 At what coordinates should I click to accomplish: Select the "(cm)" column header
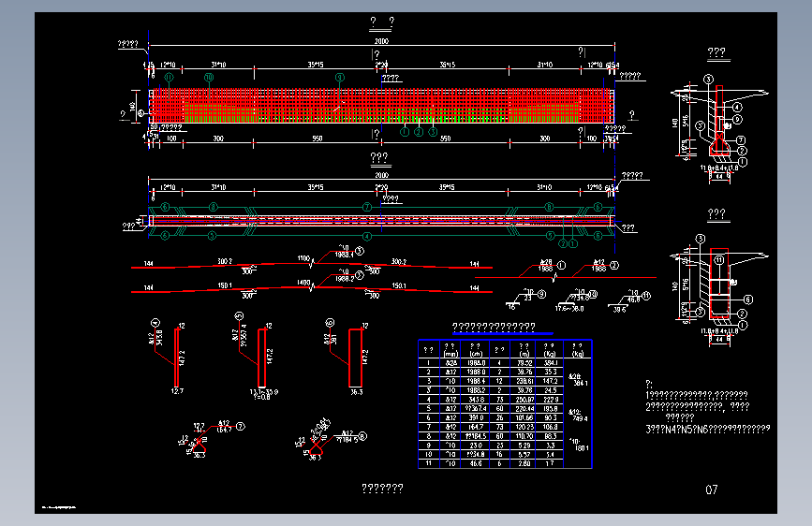[476, 354]
